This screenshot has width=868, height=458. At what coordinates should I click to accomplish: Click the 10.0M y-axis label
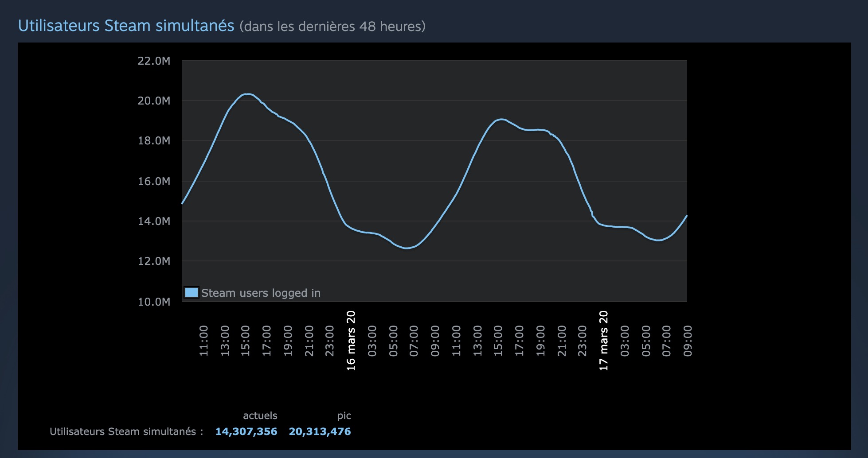[x=154, y=302]
